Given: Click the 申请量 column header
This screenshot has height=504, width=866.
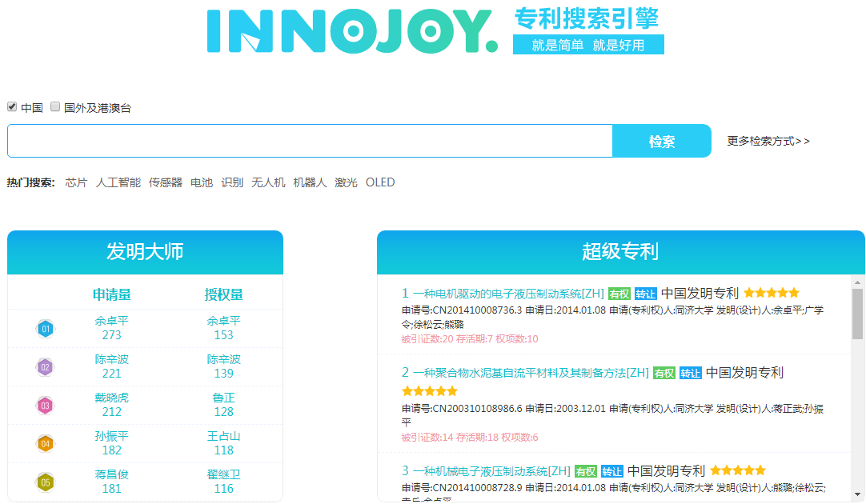Looking at the screenshot, I should 111,294.
